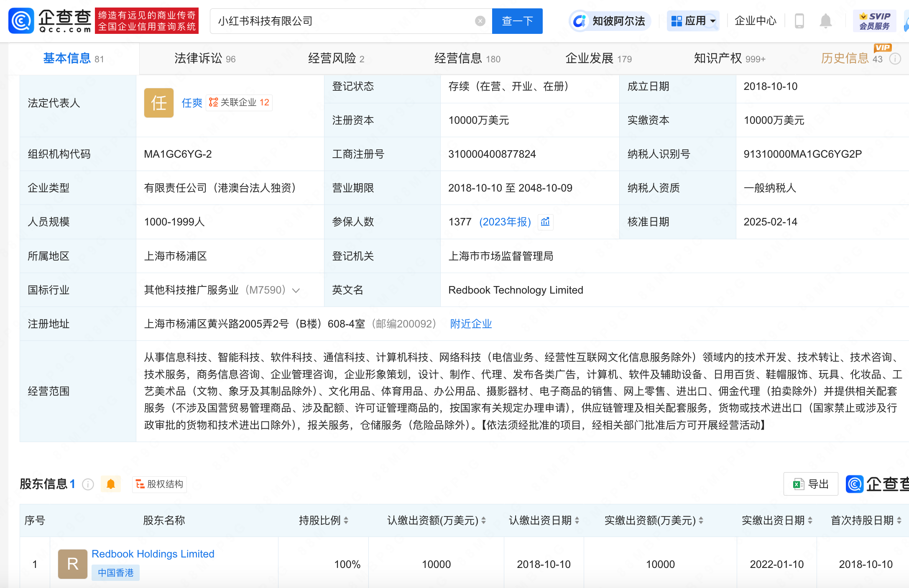Open 企业中心
The width and height of the screenshot is (909, 588).
click(x=755, y=21)
